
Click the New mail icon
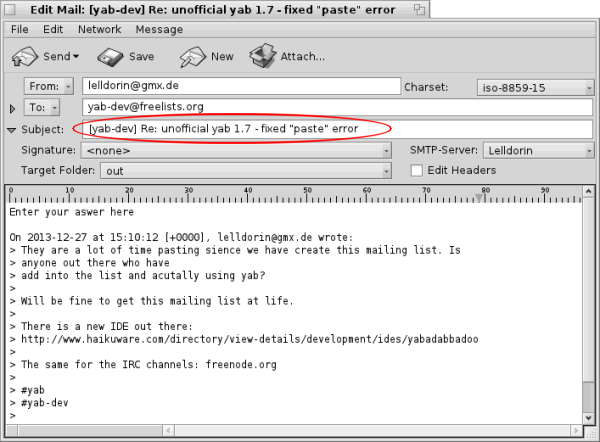click(193, 56)
